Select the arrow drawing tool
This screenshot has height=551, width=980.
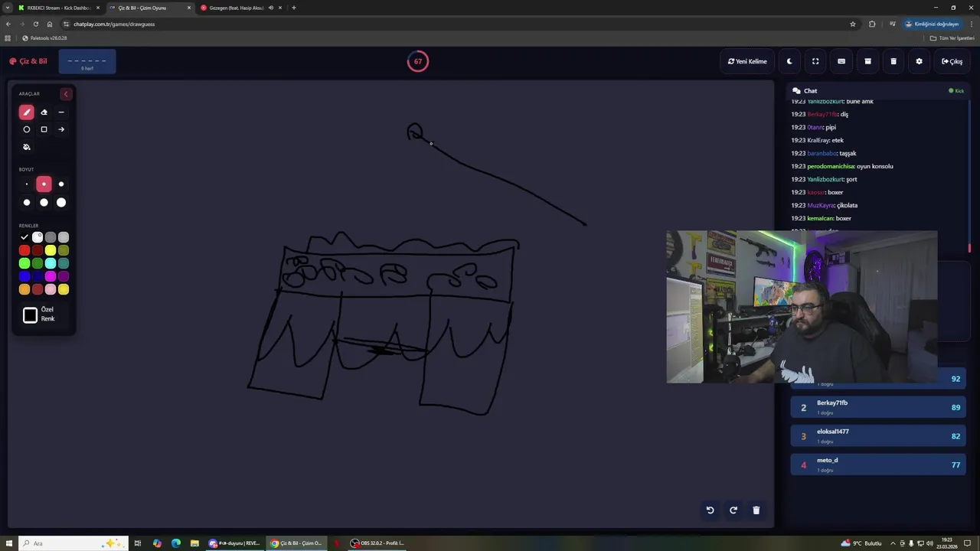(61, 129)
